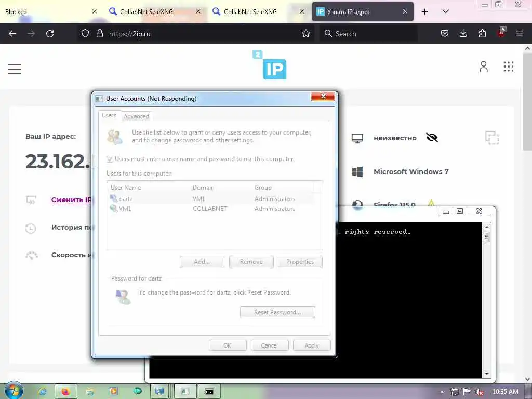This screenshot has height=399, width=532.
Task: Open the Windows Start orb
Action: (14, 391)
